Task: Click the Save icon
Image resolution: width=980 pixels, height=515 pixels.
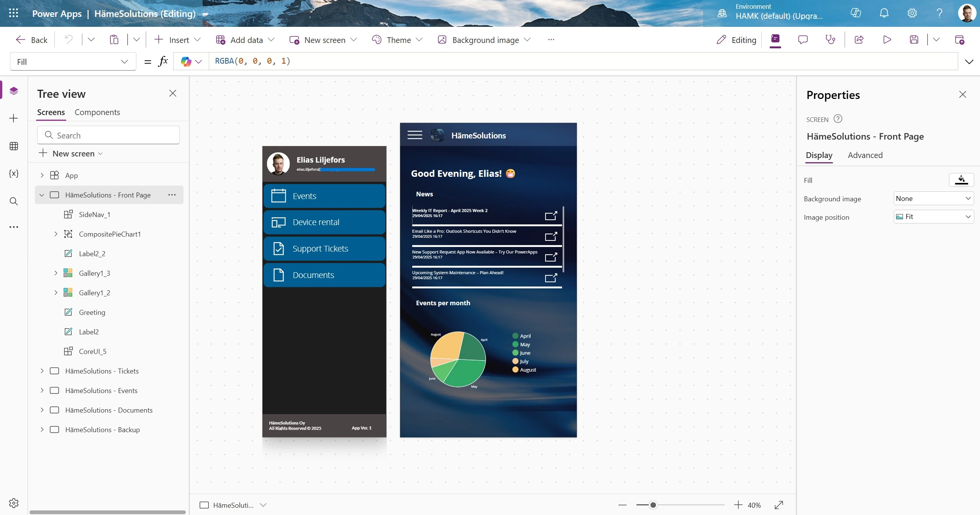Action: 914,39
